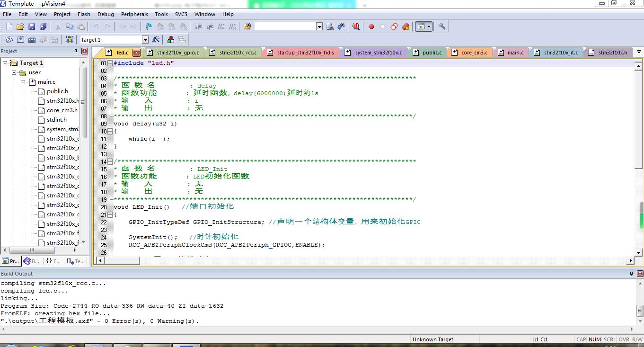Collapse the main.c node in the project tree
The height and width of the screenshot is (347, 644).
[x=23, y=82]
